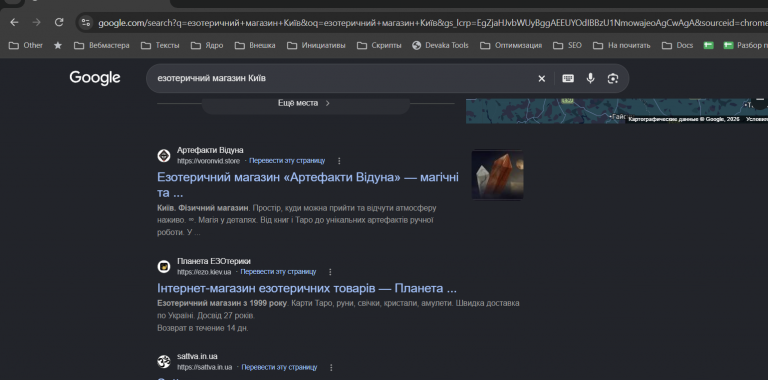This screenshot has width=768, height=380.
Task: Open the Other bookmarks folder
Action: (26, 46)
